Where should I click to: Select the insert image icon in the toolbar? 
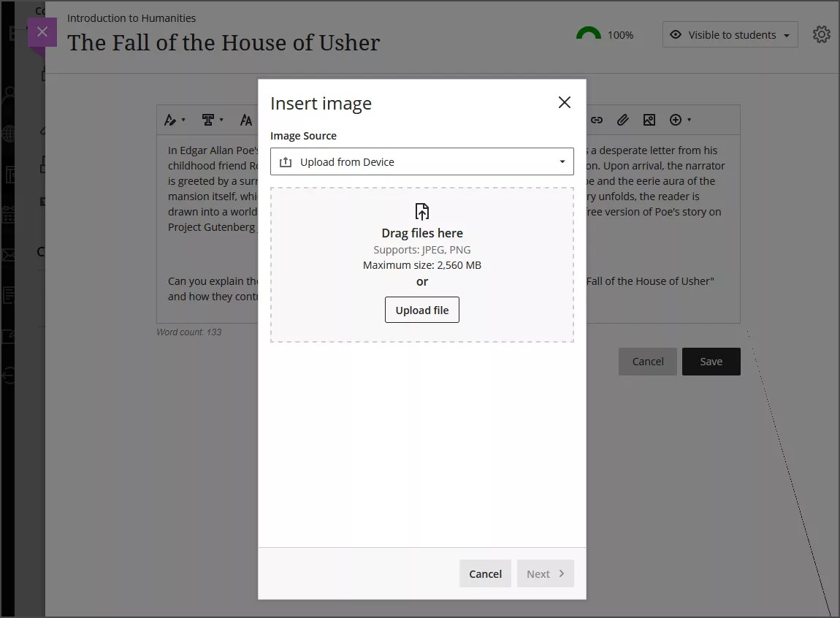pos(649,119)
